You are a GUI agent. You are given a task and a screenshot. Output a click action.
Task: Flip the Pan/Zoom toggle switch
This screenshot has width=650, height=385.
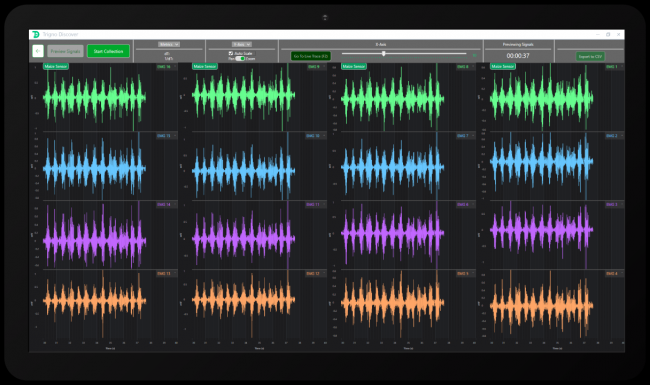(240, 58)
